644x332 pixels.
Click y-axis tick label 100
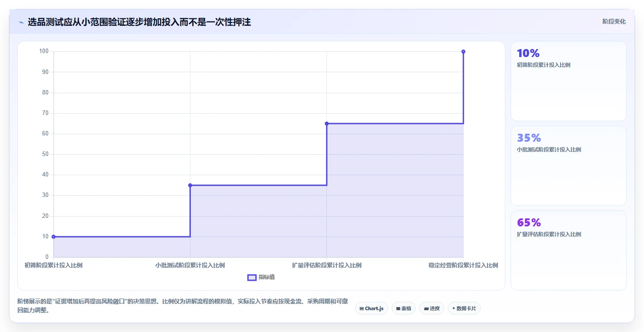tap(44, 51)
